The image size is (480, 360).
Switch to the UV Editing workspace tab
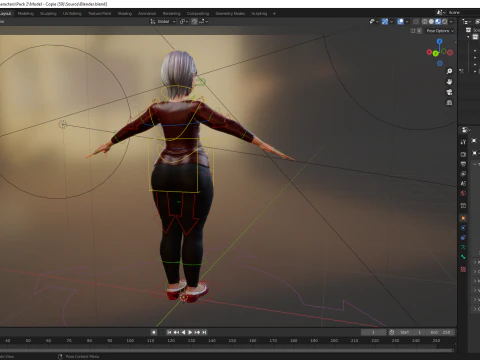72,14
